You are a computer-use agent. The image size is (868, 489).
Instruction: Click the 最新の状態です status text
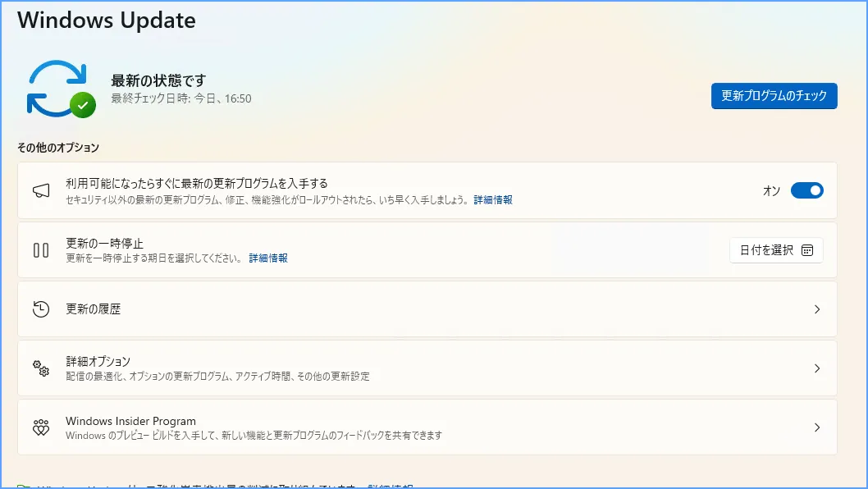tap(158, 81)
